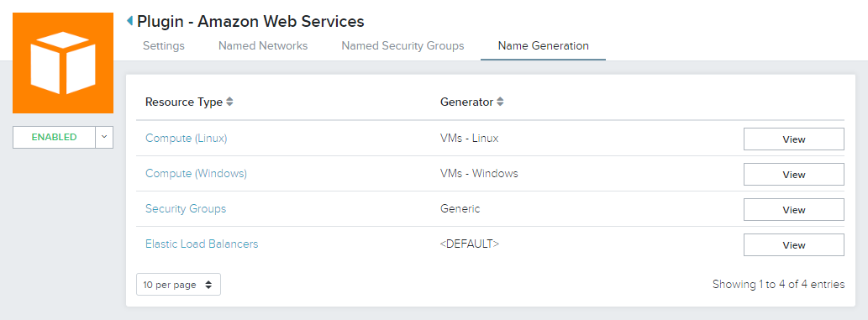
Task: Click View for Compute (Windows) row
Action: (794, 175)
